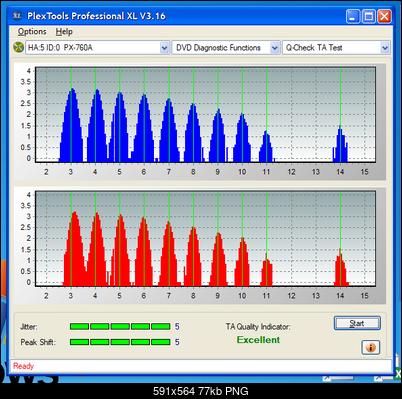Click the Excellent quality indicator text
402x399 pixels.
pos(258,340)
